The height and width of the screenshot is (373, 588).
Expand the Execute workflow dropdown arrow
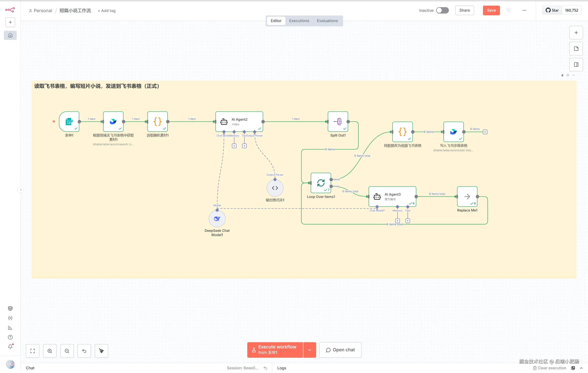click(309, 350)
